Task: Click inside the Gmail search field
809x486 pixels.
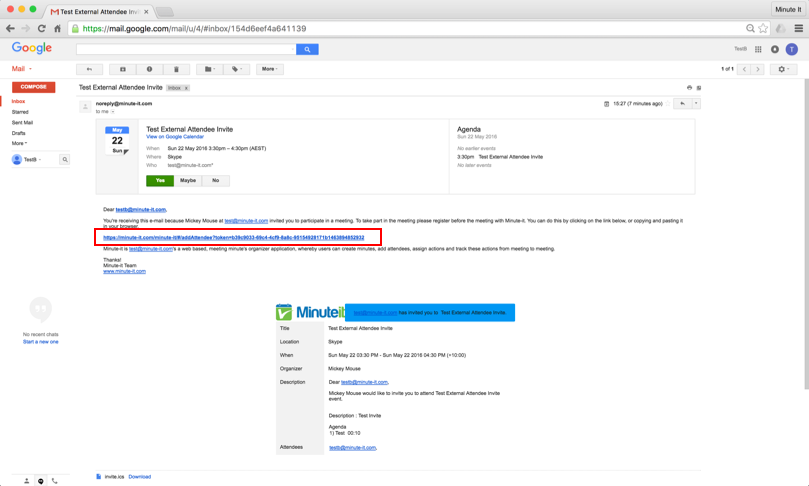Action: 186,49
